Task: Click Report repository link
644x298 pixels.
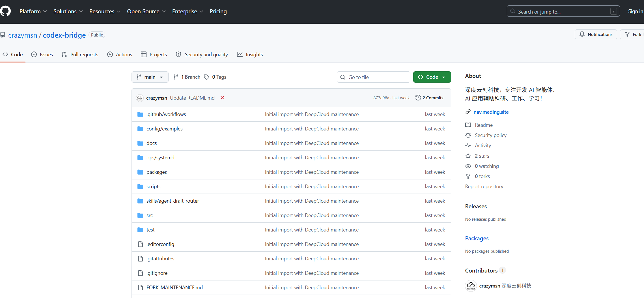Action: (x=484, y=186)
